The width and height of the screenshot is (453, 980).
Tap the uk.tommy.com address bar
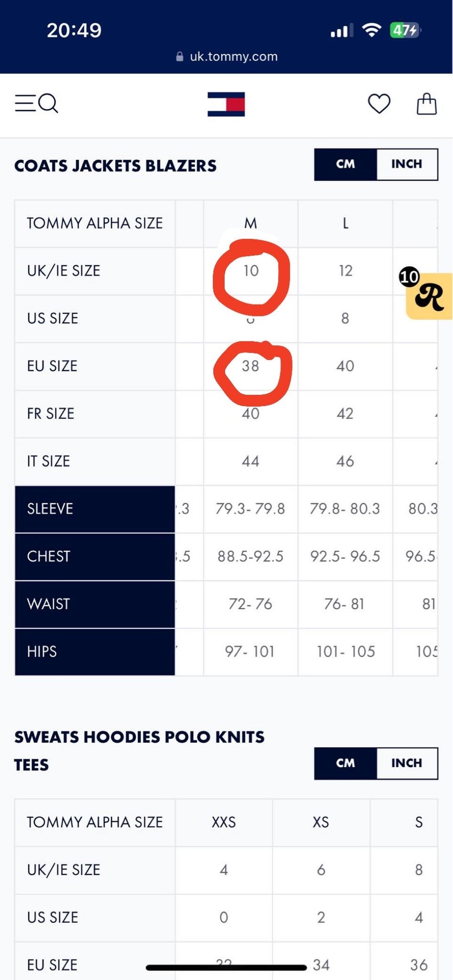pyautogui.click(x=234, y=57)
